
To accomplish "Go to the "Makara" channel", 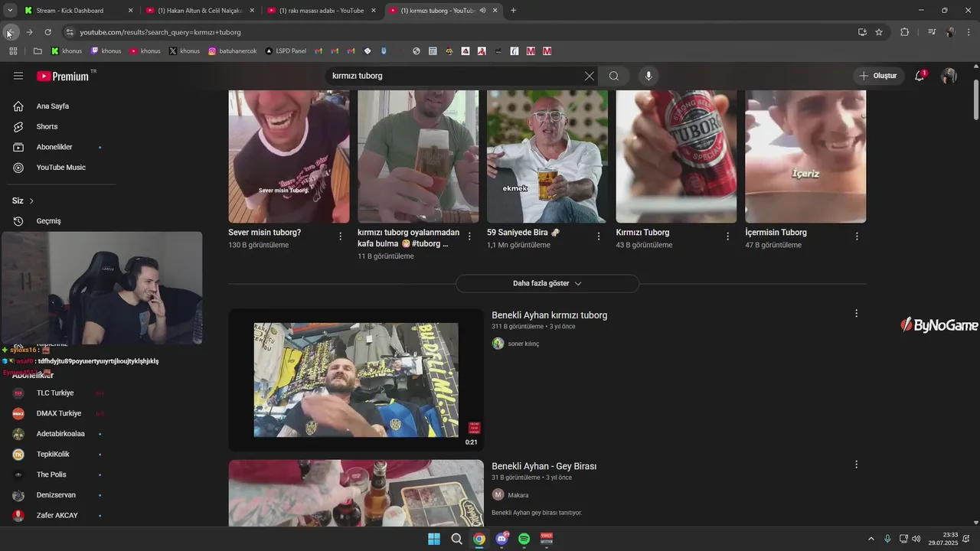I will pyautogui.click(x=518, y=495).
